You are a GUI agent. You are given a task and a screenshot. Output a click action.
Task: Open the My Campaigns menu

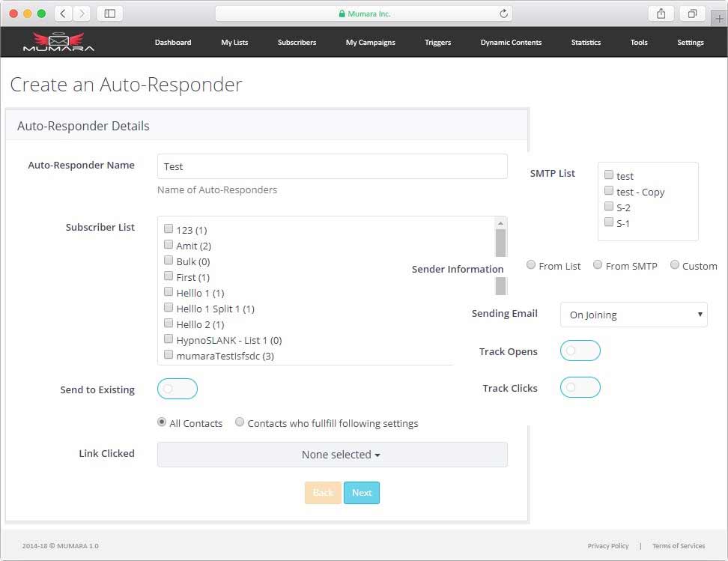coord(370,43)
